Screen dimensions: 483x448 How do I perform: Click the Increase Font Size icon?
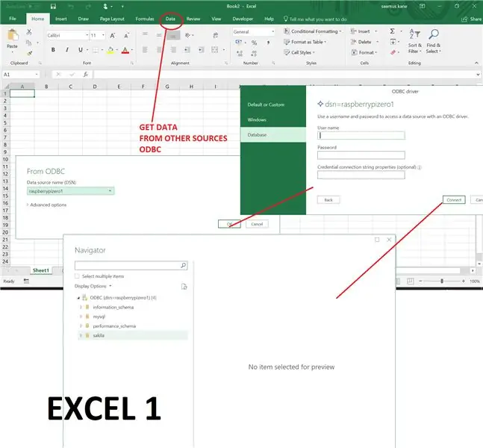tap(113, 35)
